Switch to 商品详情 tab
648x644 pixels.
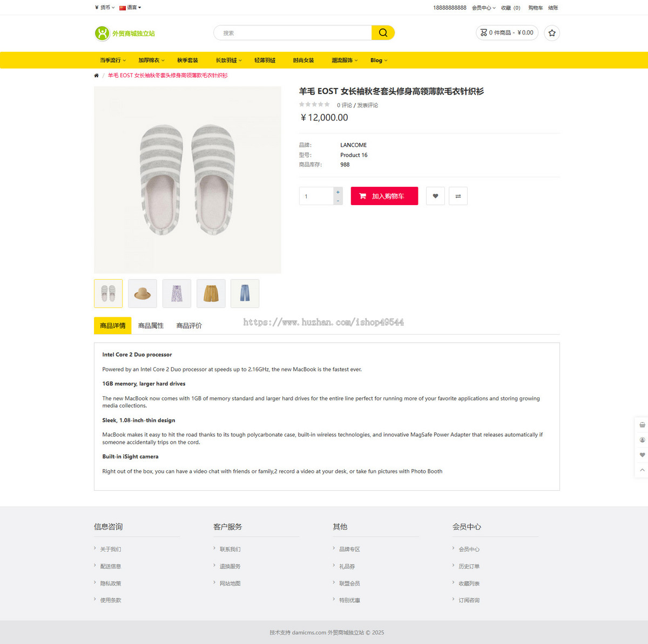[x=112, y=326]
